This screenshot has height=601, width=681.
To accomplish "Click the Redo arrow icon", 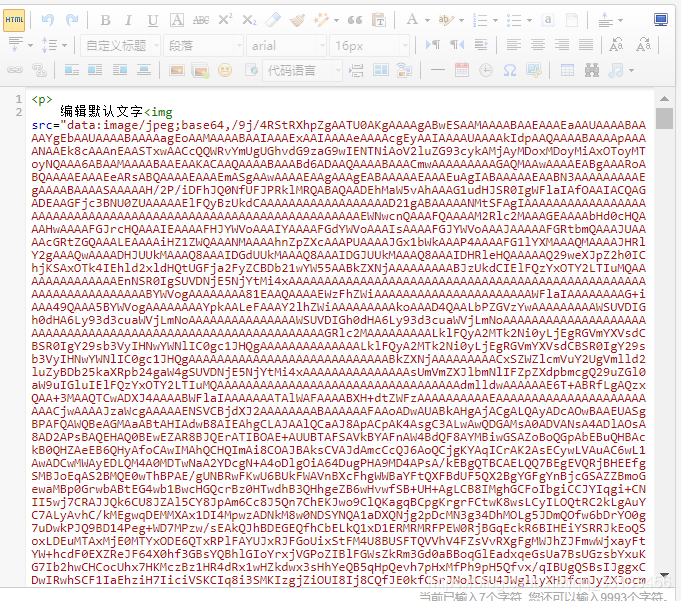I will [x=72, y=20].
